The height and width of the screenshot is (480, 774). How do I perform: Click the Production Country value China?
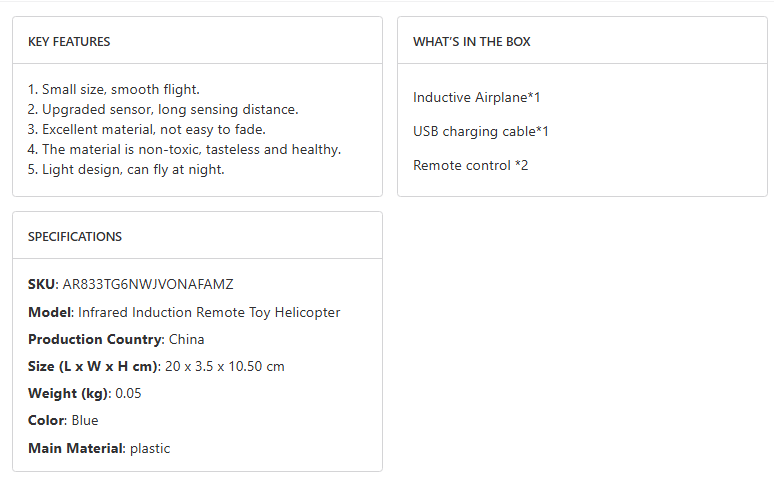186,339
